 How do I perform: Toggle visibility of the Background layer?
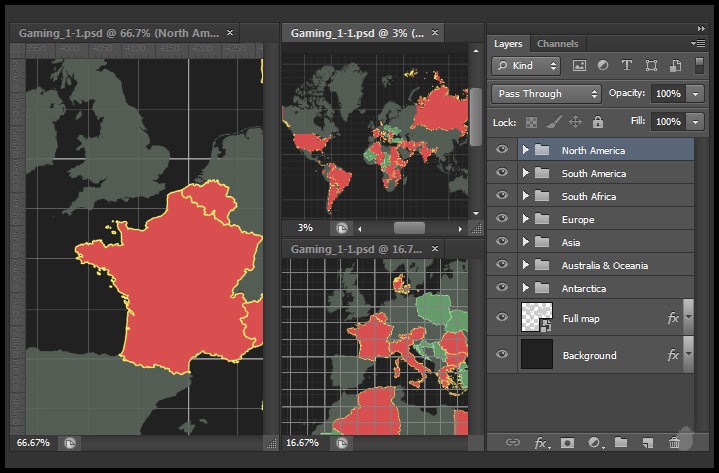coord(502,355)
